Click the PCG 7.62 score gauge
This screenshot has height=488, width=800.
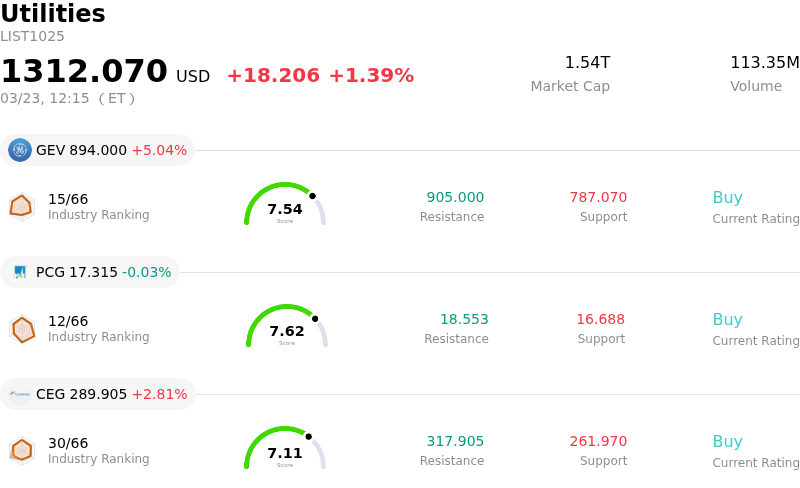(x=287, y=328)
